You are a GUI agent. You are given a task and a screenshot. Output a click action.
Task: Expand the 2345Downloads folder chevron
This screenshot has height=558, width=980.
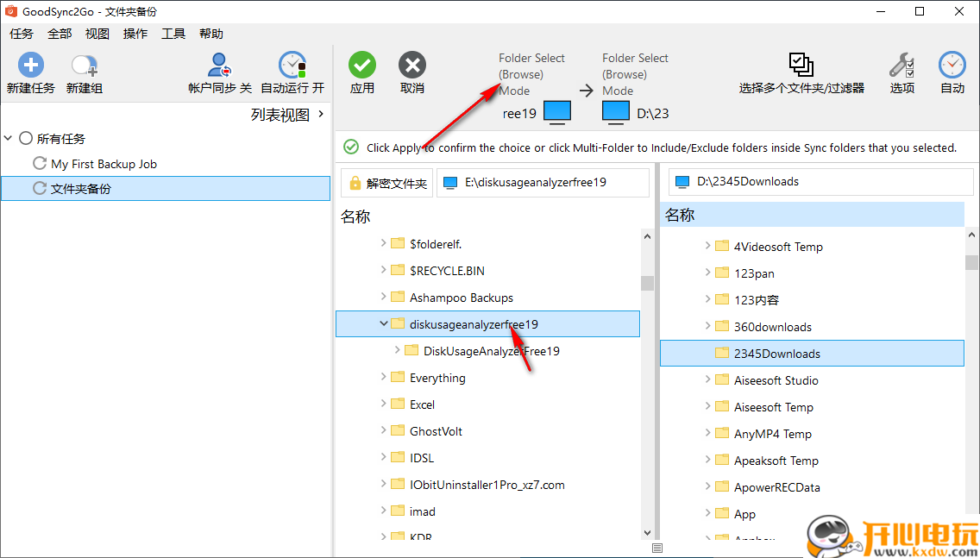pyautogui.click(x=706, y=353)
